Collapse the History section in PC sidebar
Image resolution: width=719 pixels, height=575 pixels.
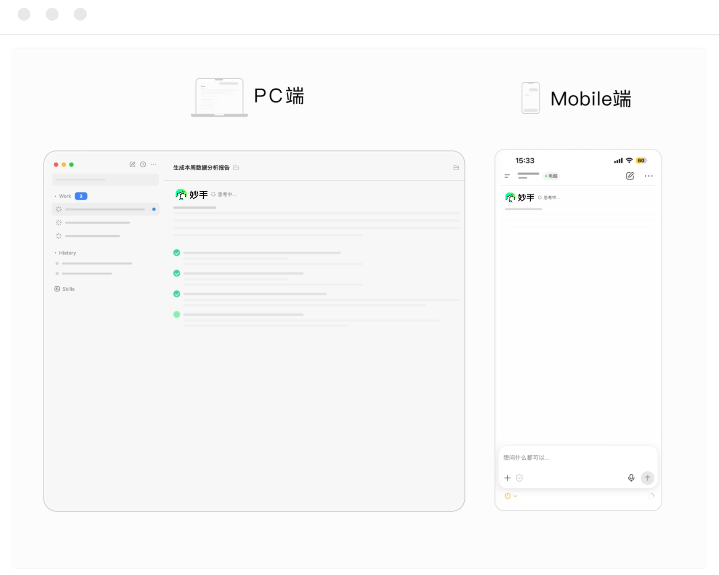(55, 253)
